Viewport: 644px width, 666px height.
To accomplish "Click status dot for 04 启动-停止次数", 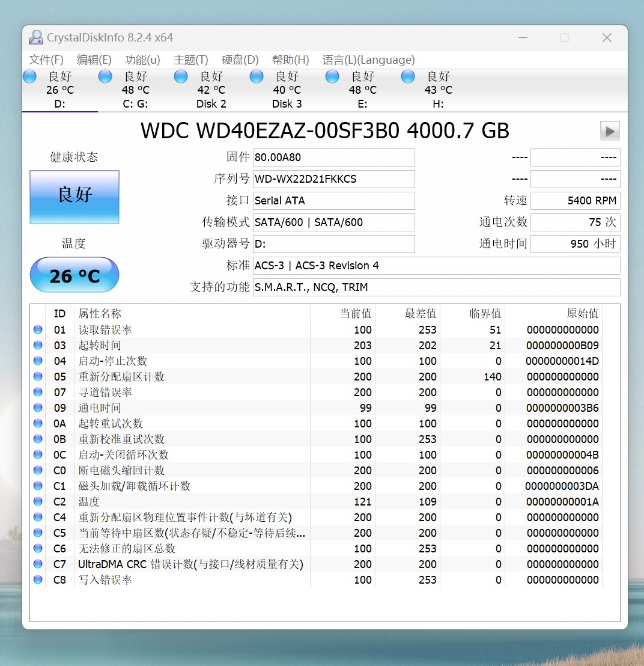I will click(x=38, y=361).
